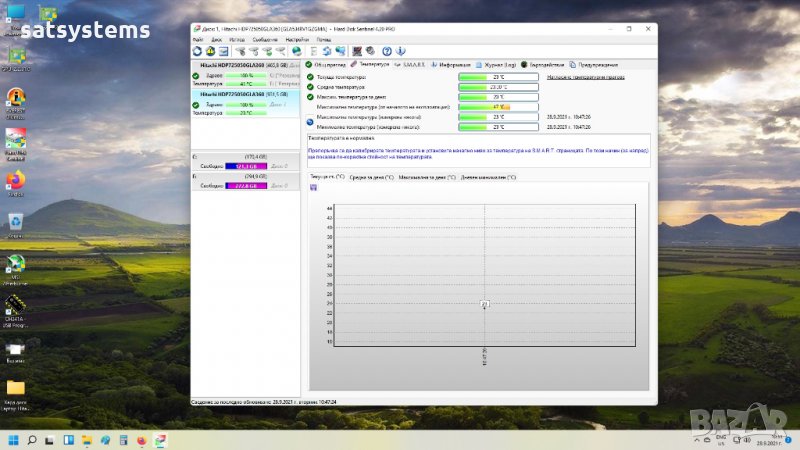Click the Настройте температурни прагове link
This screenshot has height=450, width=800.
[x=586, y=76]
